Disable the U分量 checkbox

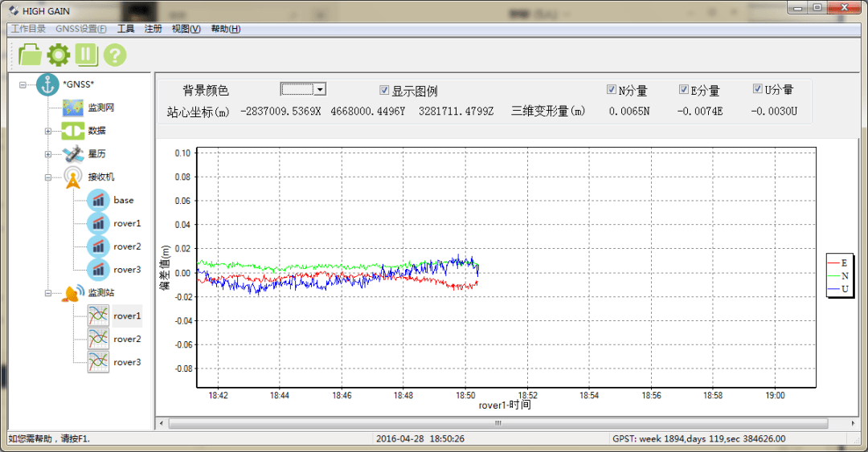click(x=757, y=89)
